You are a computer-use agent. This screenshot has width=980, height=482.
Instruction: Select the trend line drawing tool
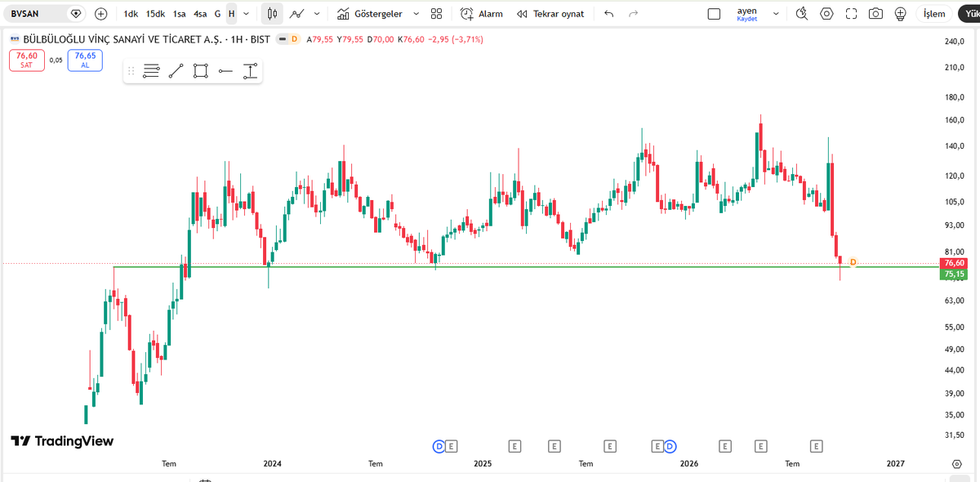pyautogui.click(x=176, y=71)
